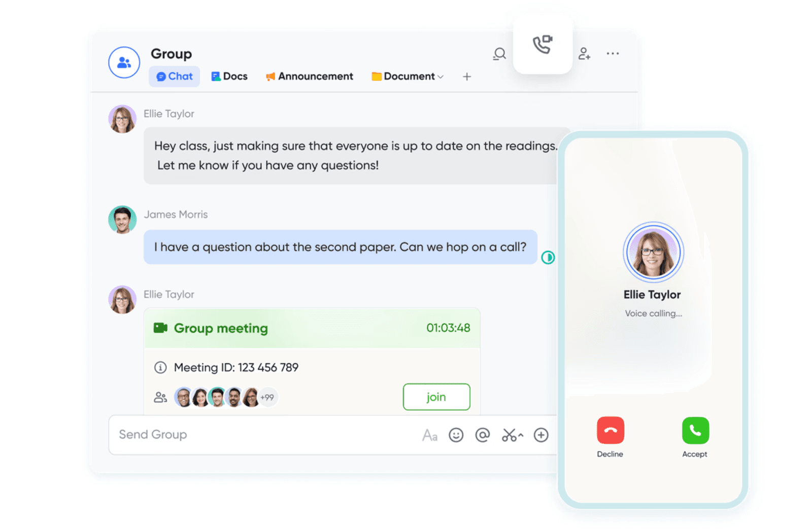Screen dimensions: 812x530
Task: Open the meeting participants avatar list
Action: [x=226, y=397]
